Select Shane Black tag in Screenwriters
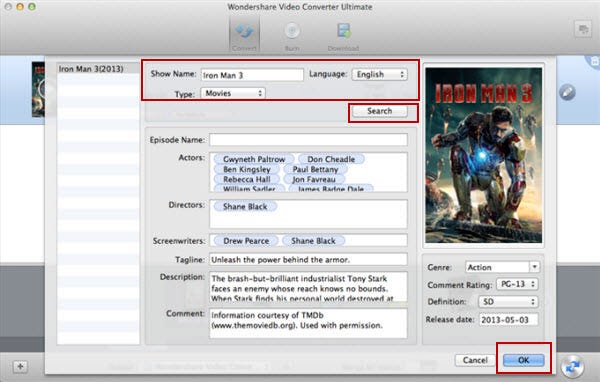This screenshot has width=600, height=382. pos(313,241)
